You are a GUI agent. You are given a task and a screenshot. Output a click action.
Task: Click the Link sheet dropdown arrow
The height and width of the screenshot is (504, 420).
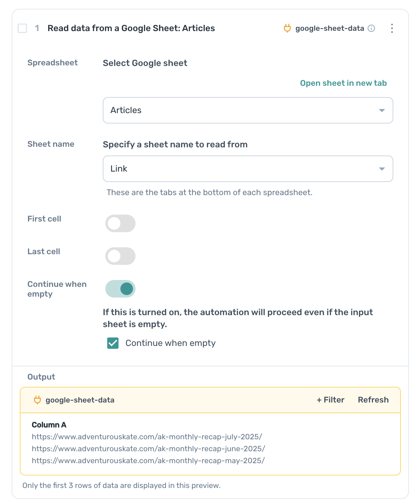pyautogui.click(x=382, y=169)
